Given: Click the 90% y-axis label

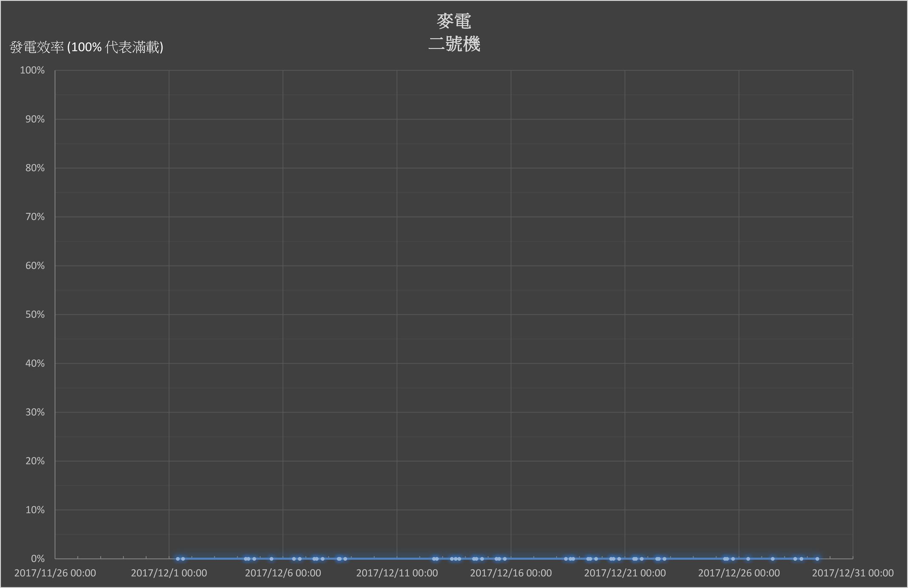Looking at the screenshot, I should [35, 119].
